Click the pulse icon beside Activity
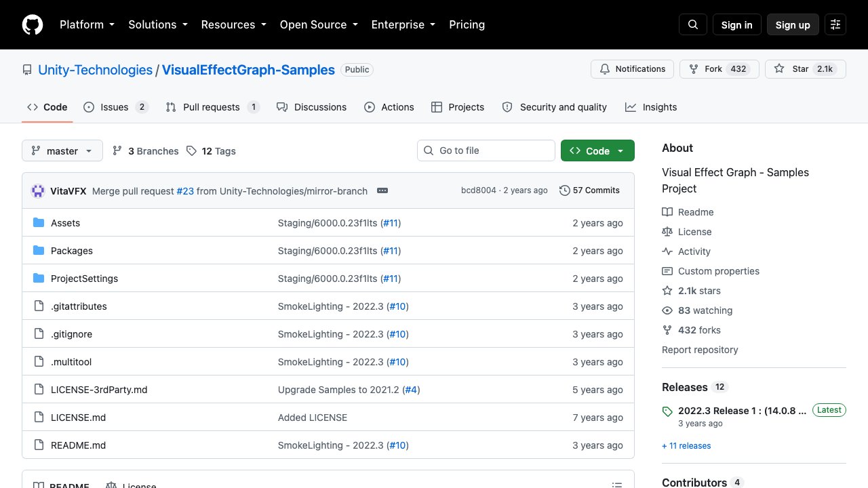868x488 pixels. pyautogui.click(x=667, y=251)
